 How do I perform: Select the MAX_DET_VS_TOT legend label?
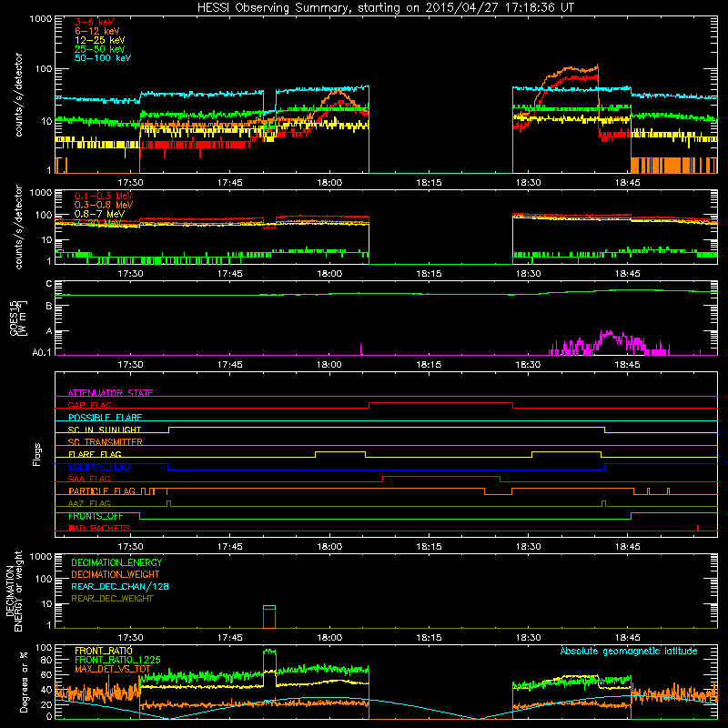[113, 669]
